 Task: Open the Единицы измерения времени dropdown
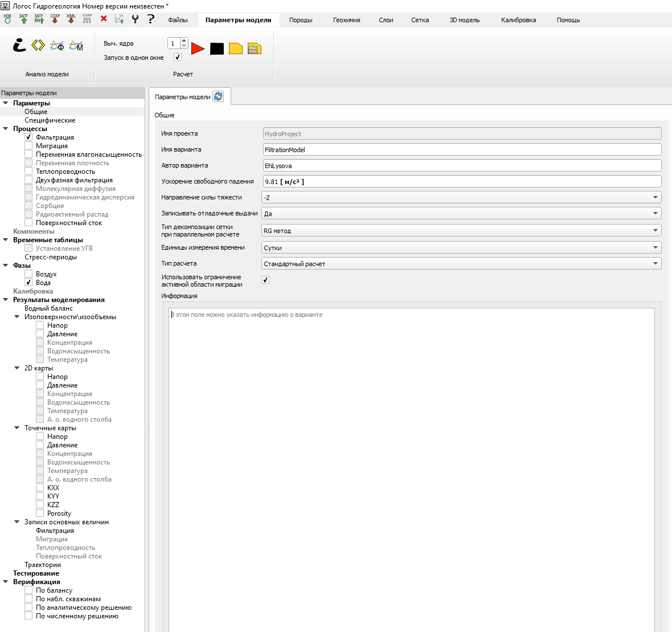coord(461,248)
